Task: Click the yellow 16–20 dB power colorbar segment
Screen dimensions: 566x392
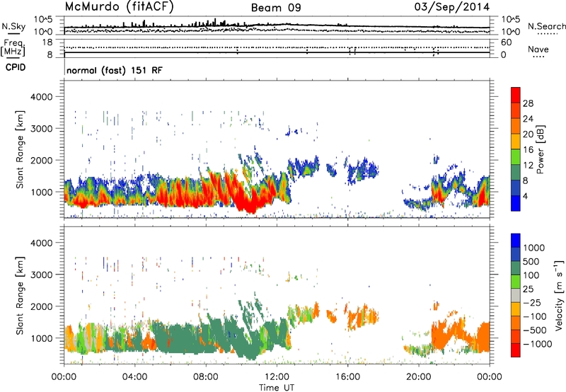Action: tap(516, 142)
